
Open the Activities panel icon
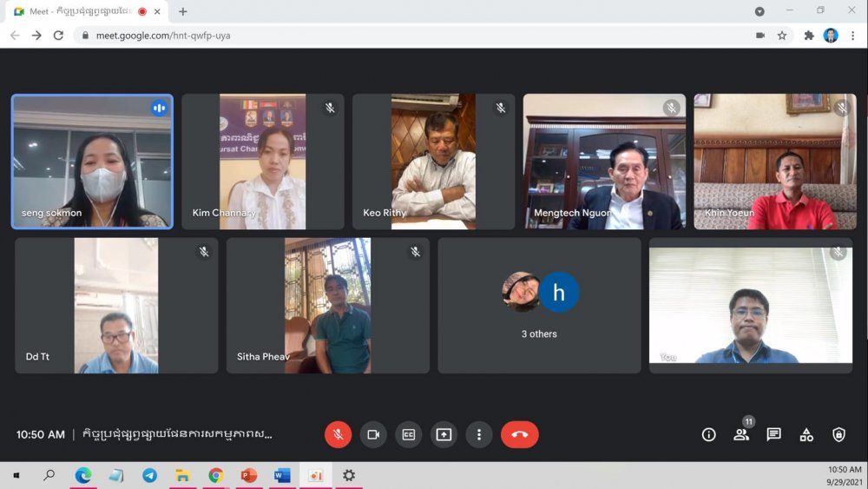tap(806, 434)
